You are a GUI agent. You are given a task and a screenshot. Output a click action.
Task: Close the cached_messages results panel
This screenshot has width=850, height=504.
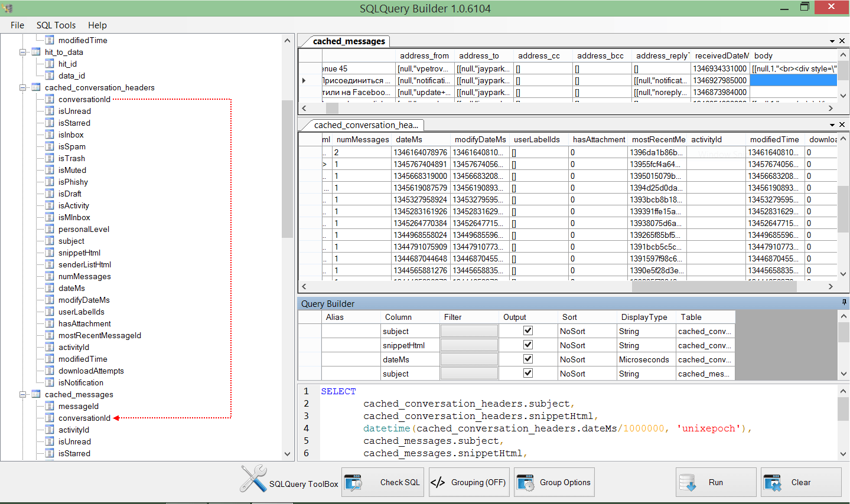[842, 41]
